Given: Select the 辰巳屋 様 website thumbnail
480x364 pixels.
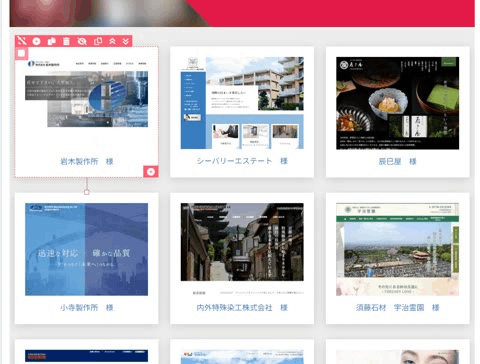Looking at the screenshot, I should pyautogui.click(x=397, y=103).
